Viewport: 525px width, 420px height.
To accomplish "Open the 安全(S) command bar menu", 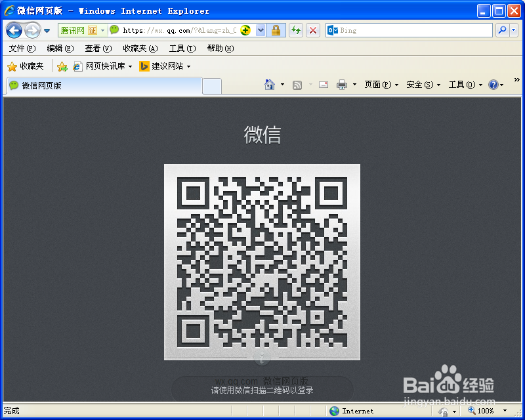I will click(x=423, y=85).
